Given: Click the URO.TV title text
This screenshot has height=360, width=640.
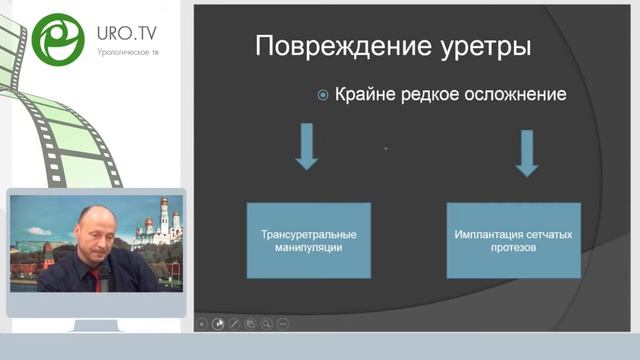Looking at the screenshot, I should click(x=127, y=33).
